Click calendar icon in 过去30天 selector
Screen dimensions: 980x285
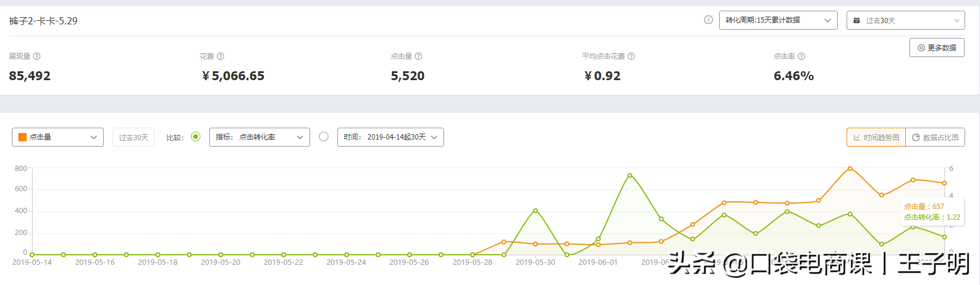857,20
